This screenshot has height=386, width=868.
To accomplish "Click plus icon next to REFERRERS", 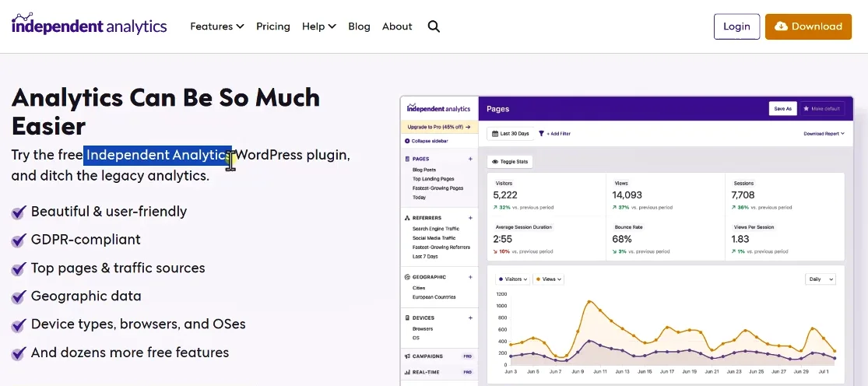I will click(x=470, y=218).
